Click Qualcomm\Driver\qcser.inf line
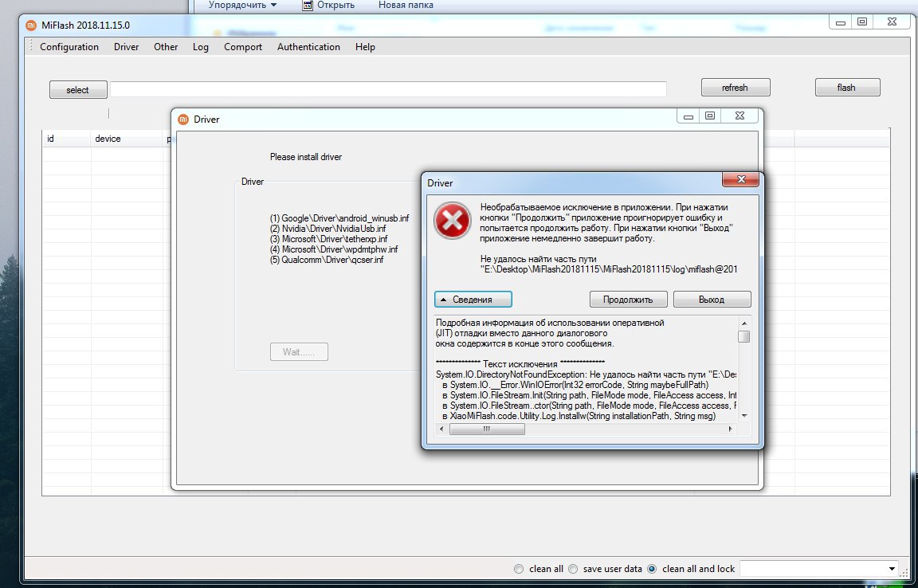 point(327,260)
